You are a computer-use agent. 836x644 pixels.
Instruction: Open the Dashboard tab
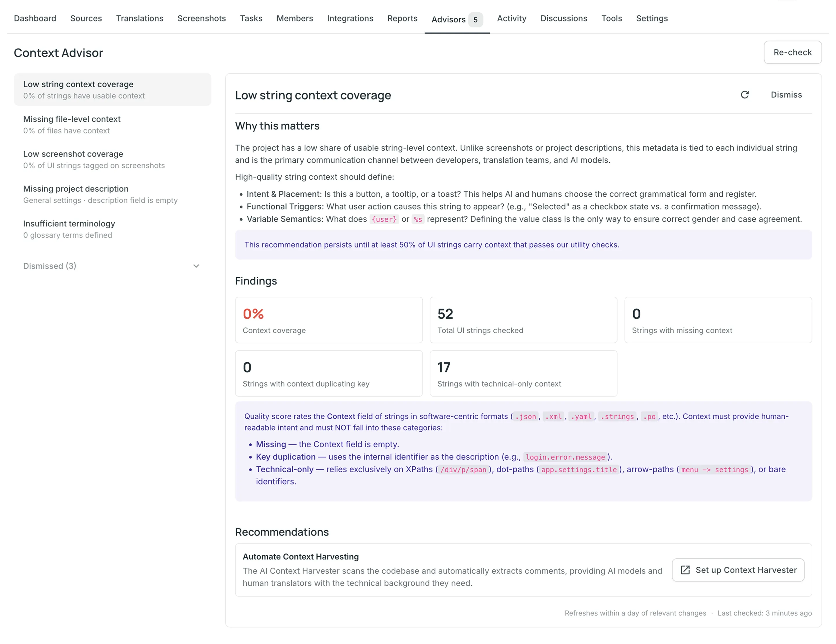point(35,18)
